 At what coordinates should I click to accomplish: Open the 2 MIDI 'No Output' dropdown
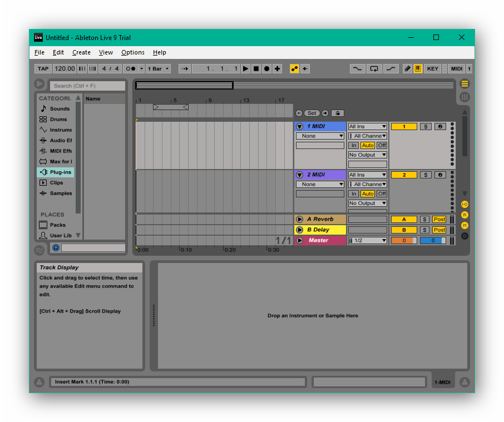(367, 203)
